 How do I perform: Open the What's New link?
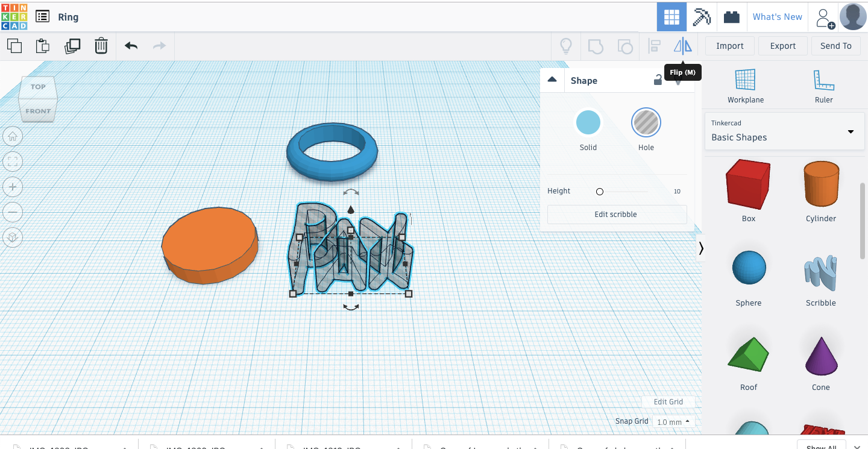click(x=777, y=17)
